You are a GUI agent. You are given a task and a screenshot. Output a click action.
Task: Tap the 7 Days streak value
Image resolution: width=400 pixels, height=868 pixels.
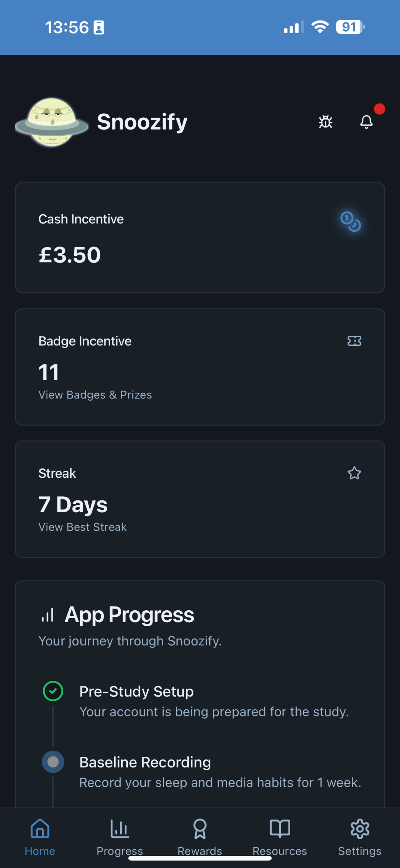coord(73,505)
